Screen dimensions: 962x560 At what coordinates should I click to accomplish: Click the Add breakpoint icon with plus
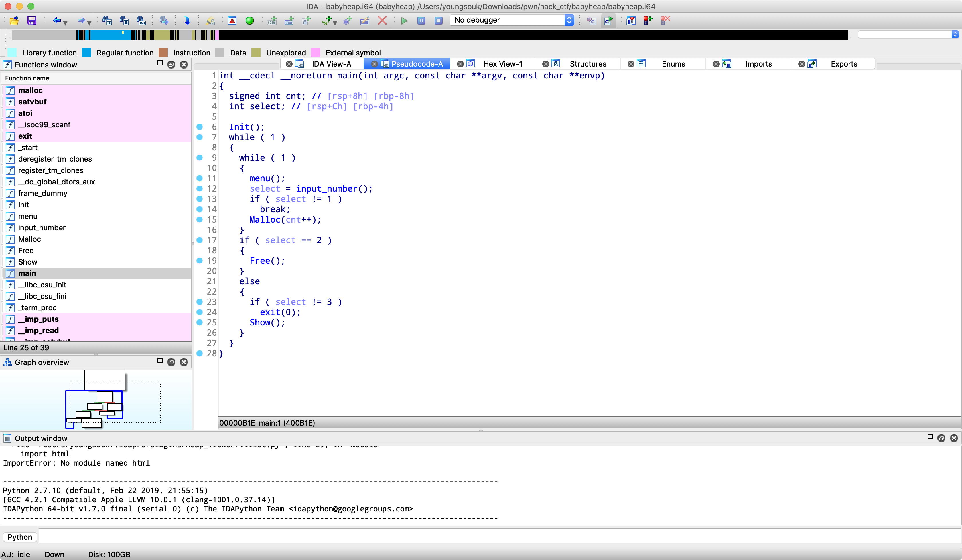coord(648,20)
